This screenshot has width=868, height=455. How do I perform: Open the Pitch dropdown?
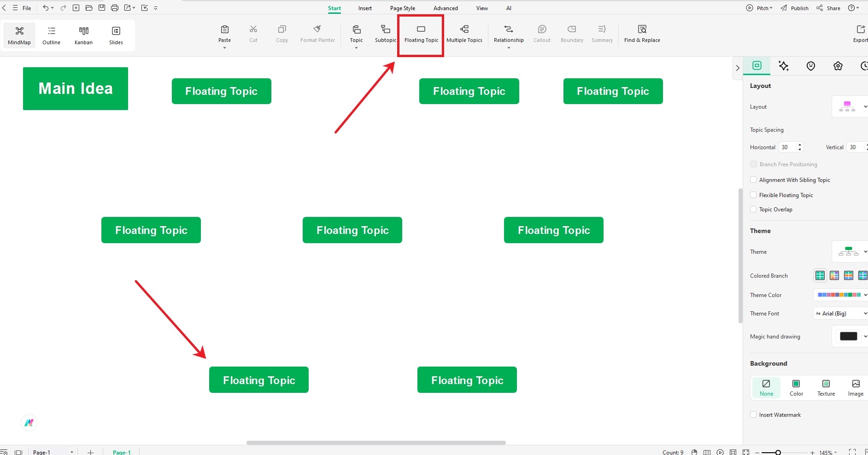[x=759, y=8]
